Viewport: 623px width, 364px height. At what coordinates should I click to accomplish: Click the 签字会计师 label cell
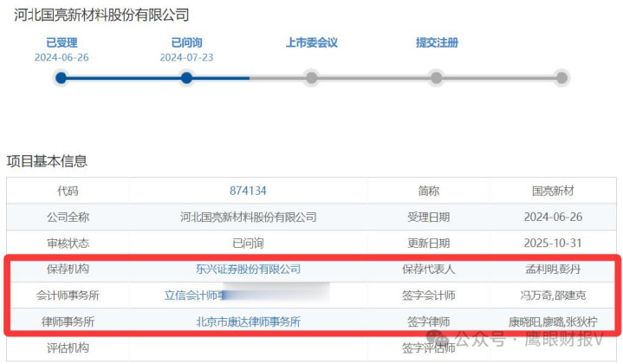pos(428,296)
